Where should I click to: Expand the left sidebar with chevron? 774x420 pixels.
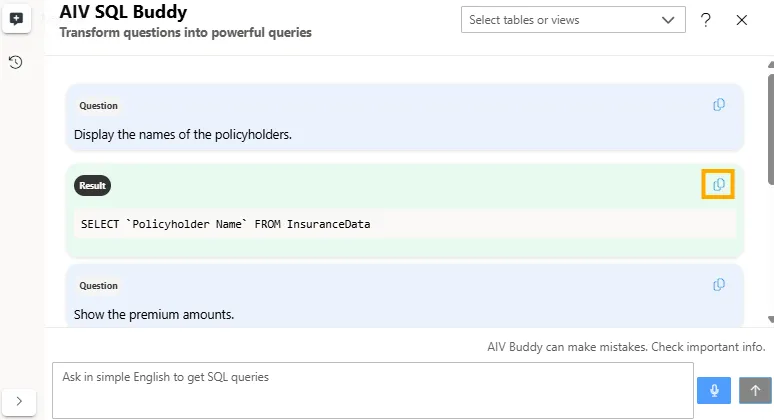(19, 401)
